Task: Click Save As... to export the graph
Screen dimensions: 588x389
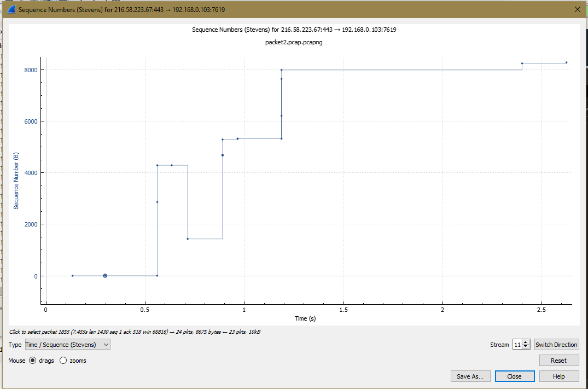Action: tap(470, 376)
